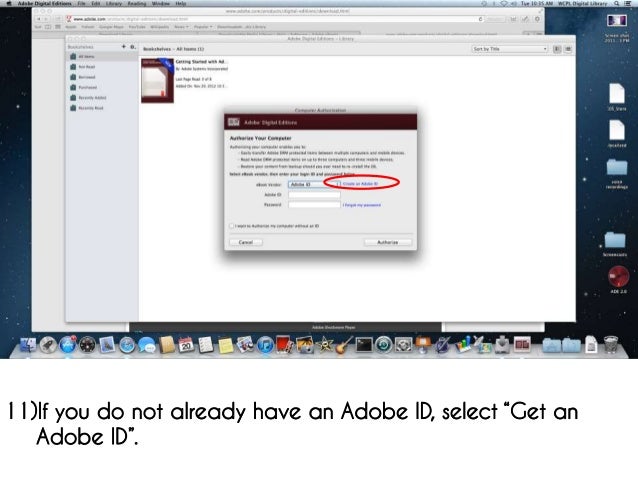Open the Reading menu

137,3
